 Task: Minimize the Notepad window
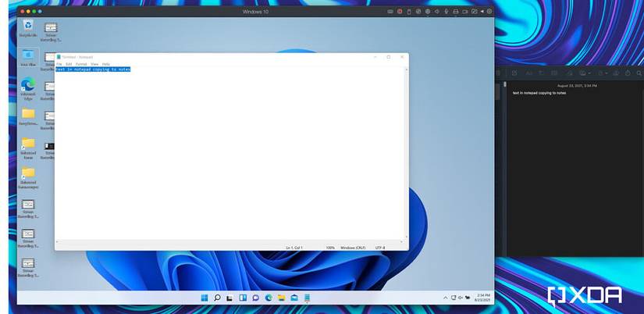point(375,57)
